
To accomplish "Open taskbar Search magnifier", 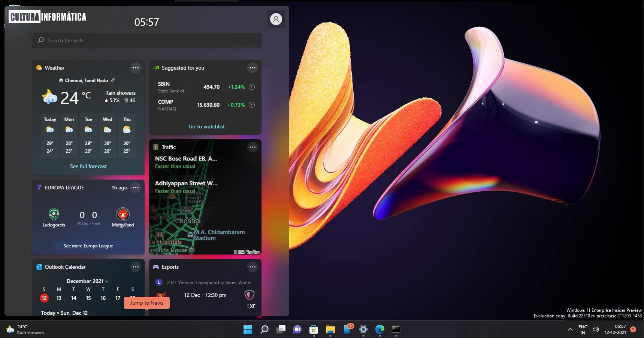I will coord(264,329).
